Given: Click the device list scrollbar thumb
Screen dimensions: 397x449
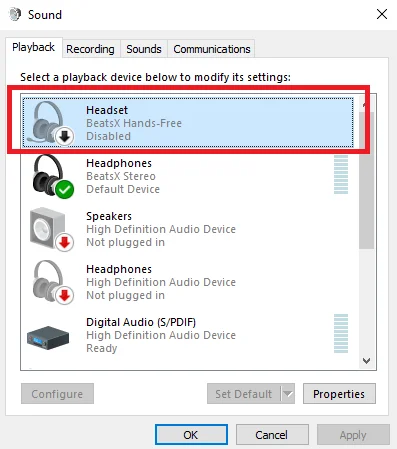Looking at the screenshot, I should point(366,180).
